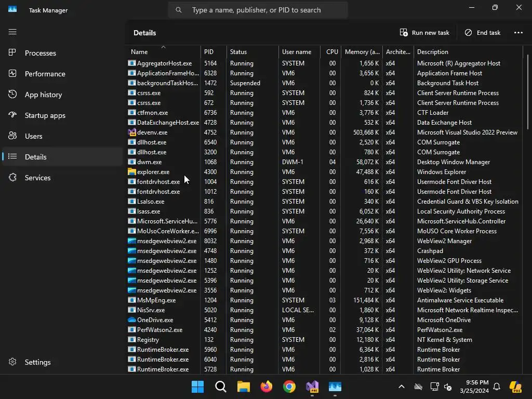Click the 503,668 K memory value

pyautogui.click(x=366, y=132)
